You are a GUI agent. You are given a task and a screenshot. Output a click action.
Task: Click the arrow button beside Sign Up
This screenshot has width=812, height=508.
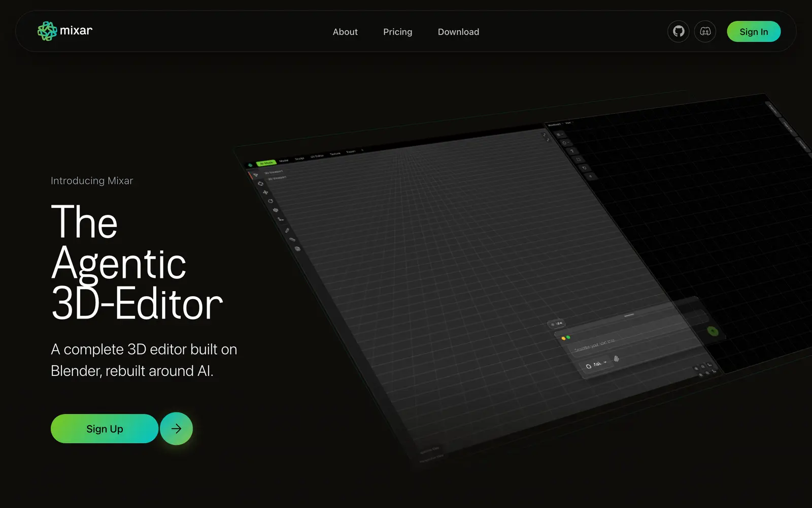coord(176,429)
